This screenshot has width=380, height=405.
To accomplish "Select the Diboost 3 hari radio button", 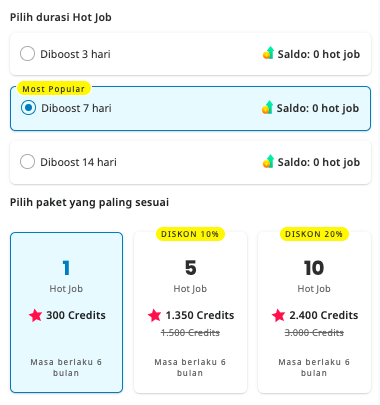I will [27, 54].
